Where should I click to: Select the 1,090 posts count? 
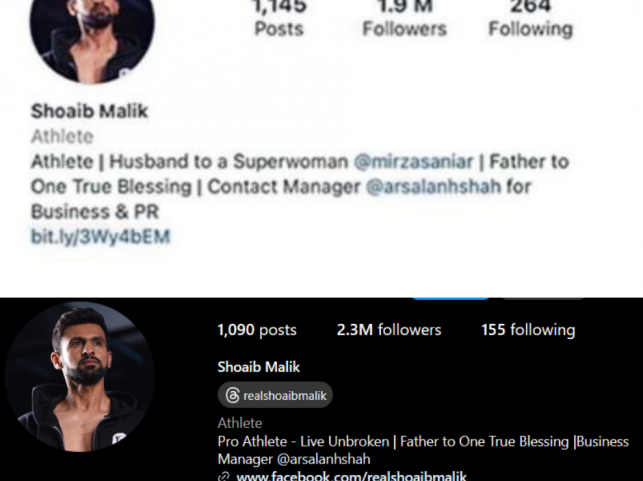(x=257, y=330)
